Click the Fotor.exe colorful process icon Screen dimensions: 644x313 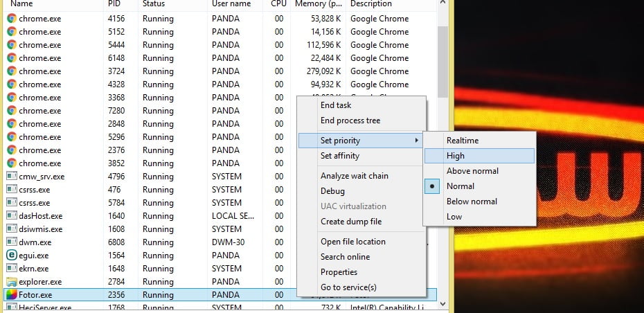click(x=11, y=295)
